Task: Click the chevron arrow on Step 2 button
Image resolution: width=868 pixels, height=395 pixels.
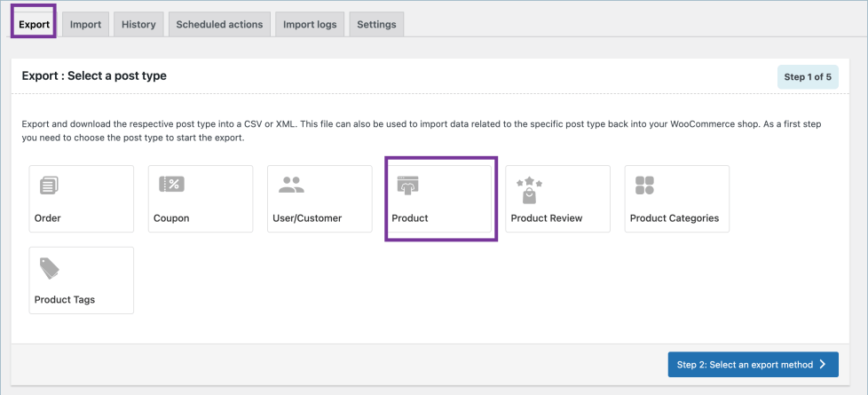Action: click(823, 365)
